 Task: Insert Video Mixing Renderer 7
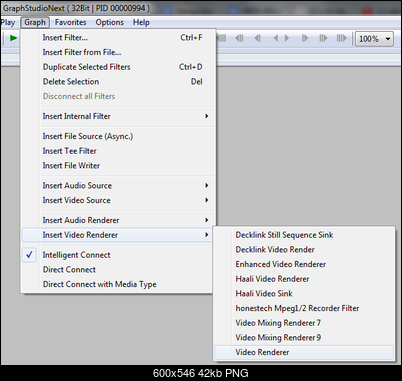304,323
